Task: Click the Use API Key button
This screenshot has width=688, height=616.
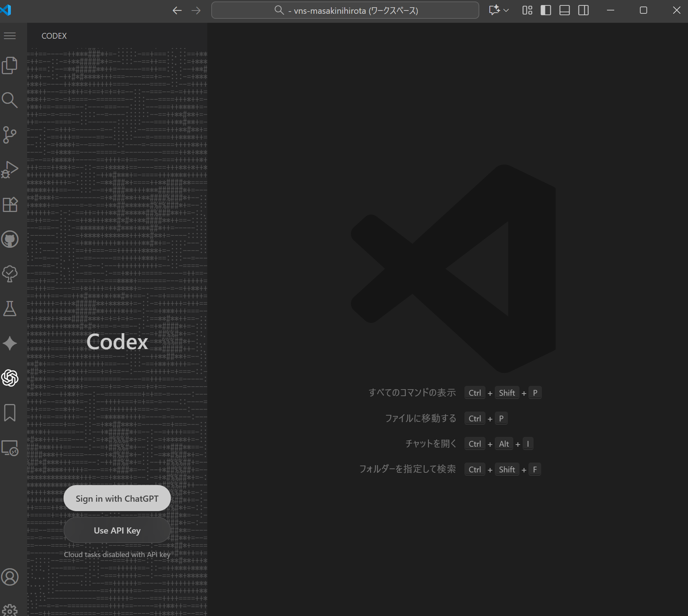Action: tap(117, 530)
